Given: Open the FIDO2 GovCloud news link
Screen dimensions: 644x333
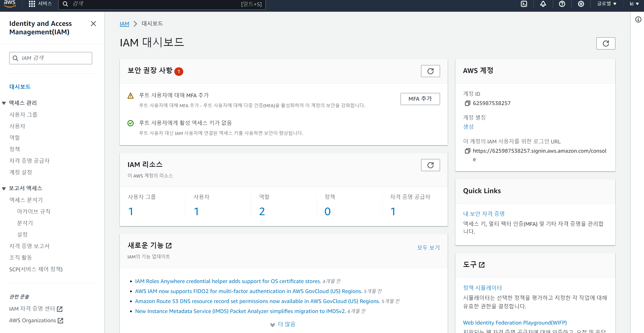Looking at the screenshot, I should pos(249,291).
